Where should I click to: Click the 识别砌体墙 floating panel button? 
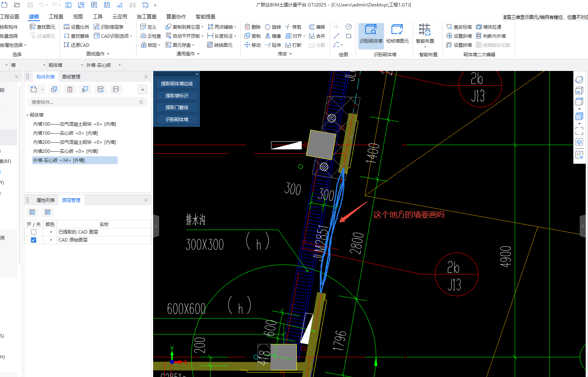coord(177,119)
